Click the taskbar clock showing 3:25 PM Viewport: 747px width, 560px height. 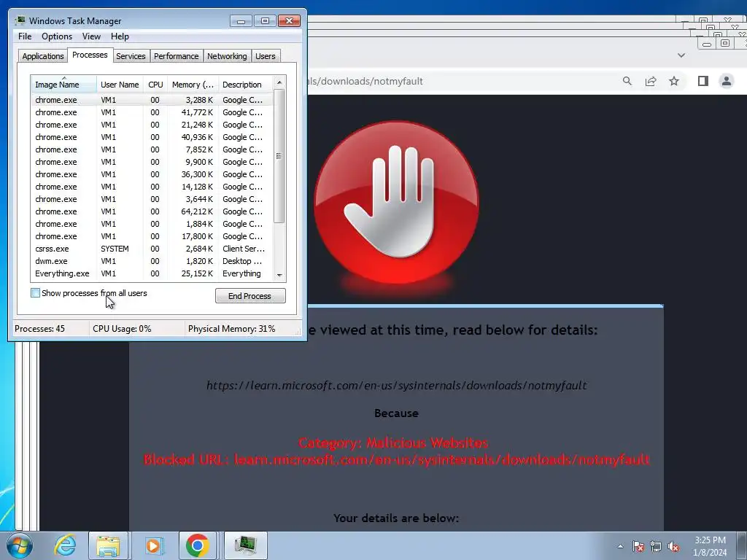tap(710, 546)
